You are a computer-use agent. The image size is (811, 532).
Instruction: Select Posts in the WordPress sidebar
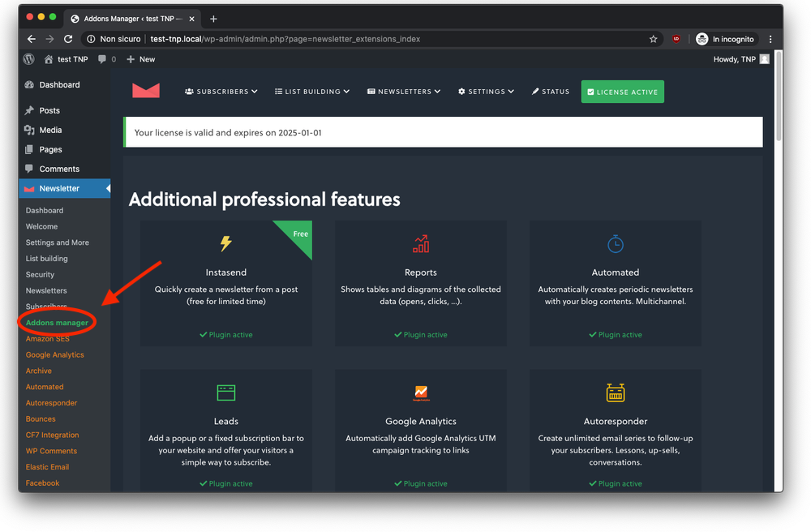click(x=49, y=110)
